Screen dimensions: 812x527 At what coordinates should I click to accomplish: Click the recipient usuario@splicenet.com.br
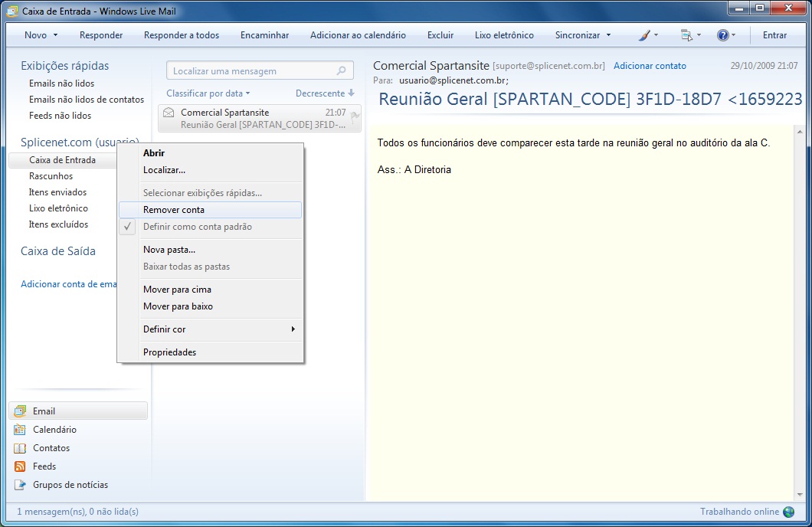point(453,80)
